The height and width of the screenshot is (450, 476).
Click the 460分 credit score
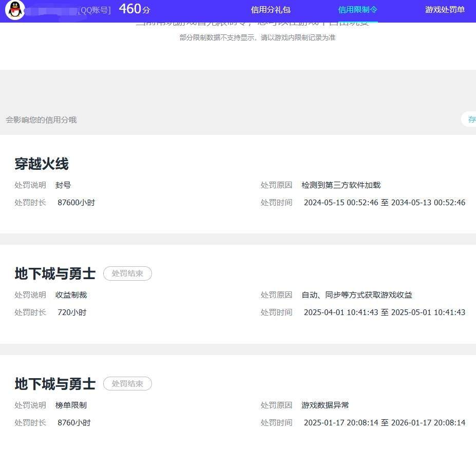tap(135, 9)
